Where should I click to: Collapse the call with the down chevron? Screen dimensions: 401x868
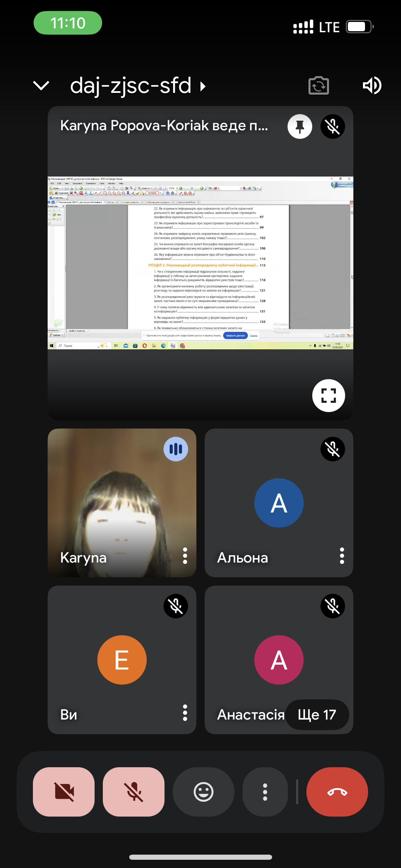click(41, 86)
